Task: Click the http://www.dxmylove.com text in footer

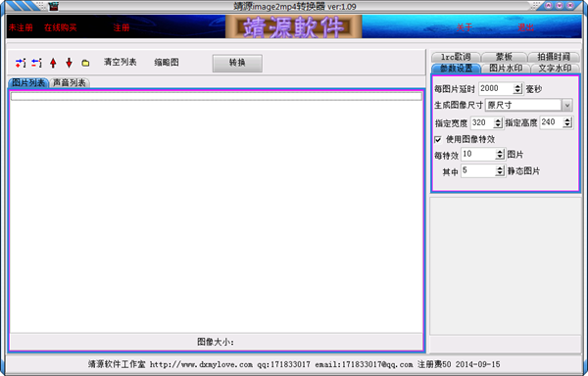Action: point(201,364)
